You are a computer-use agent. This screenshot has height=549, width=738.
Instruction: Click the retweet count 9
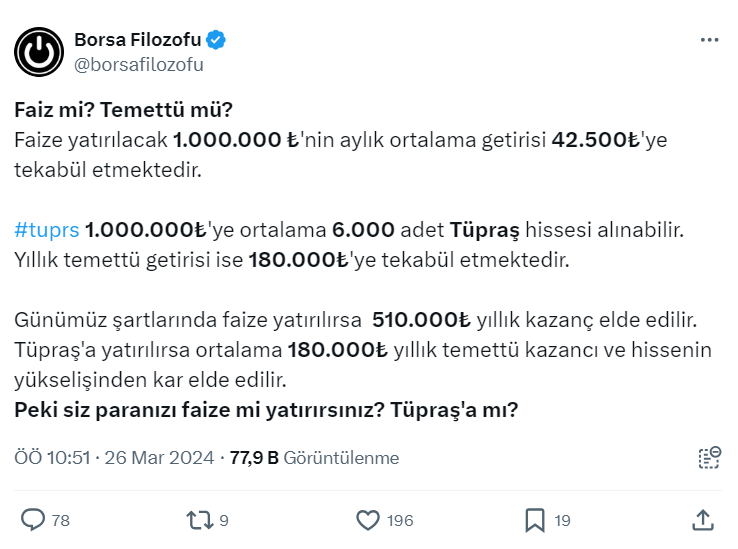point(224,520)
